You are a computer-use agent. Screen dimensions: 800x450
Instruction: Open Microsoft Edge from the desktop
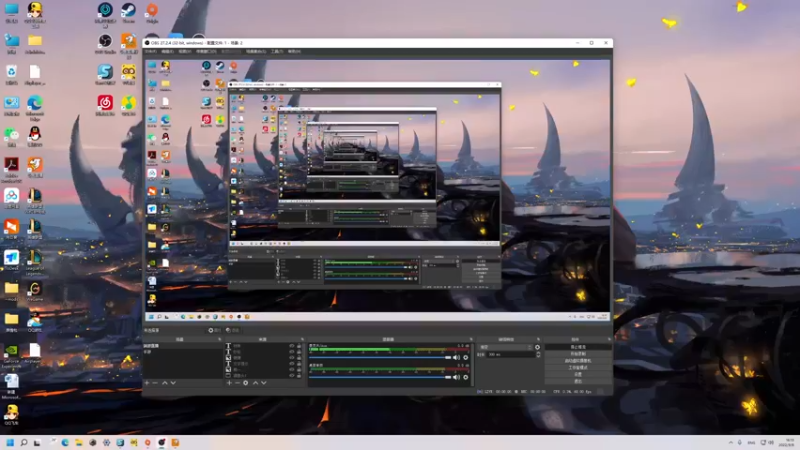35,109
